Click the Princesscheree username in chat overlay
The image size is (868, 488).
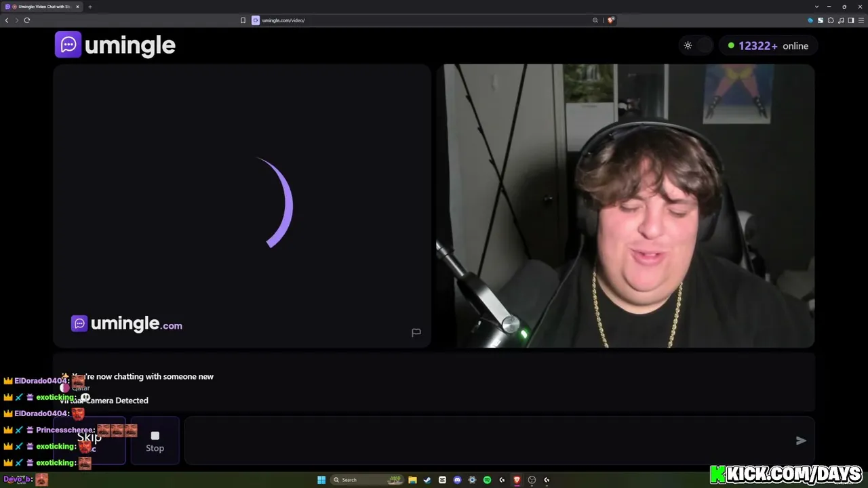[64, 430]
